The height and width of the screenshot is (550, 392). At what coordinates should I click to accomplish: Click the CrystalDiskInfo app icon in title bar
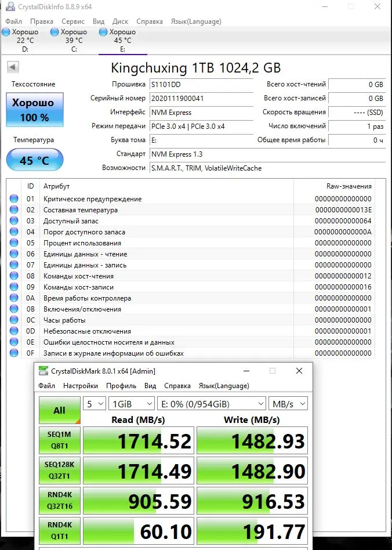[10, 6]
